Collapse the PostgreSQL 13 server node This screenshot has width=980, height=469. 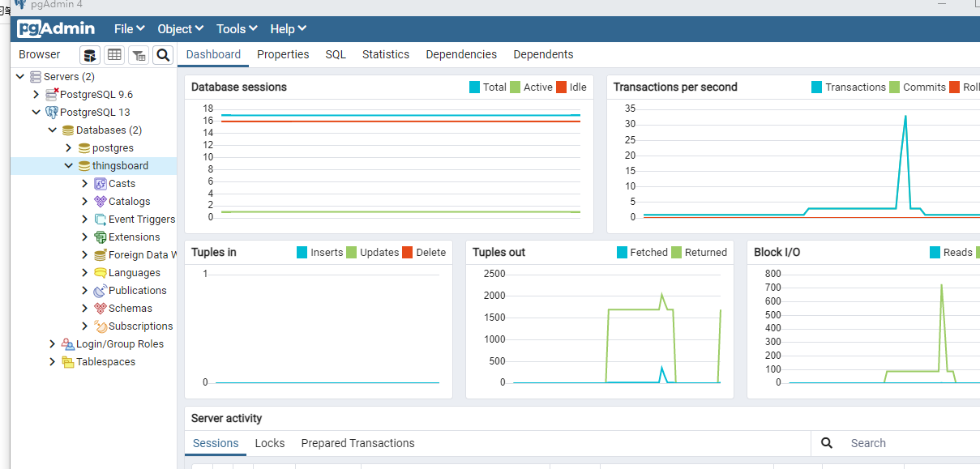point(36,113)
